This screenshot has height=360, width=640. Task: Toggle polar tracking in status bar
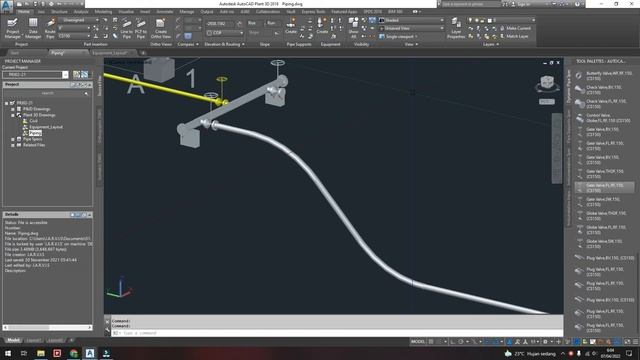461,342
